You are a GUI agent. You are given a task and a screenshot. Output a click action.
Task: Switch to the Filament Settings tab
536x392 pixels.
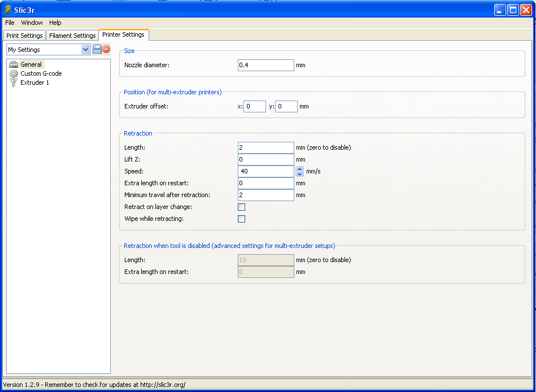point(72,36)
